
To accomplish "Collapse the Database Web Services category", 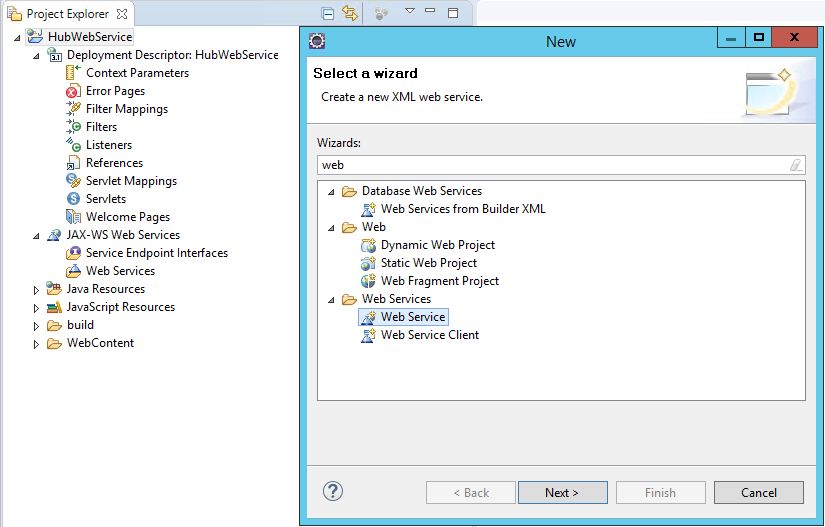I will click(x=331, y=192).
